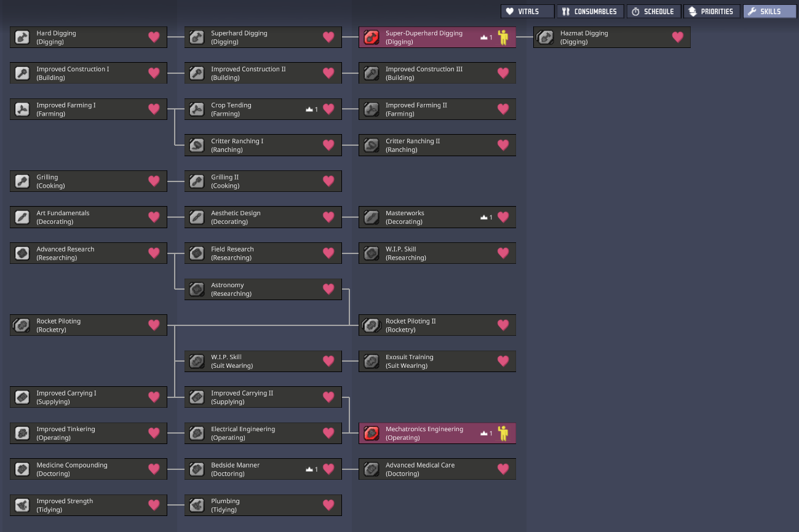
Task: Toggle the heart on Exosuit Training
Action: [x=503, y=361]
